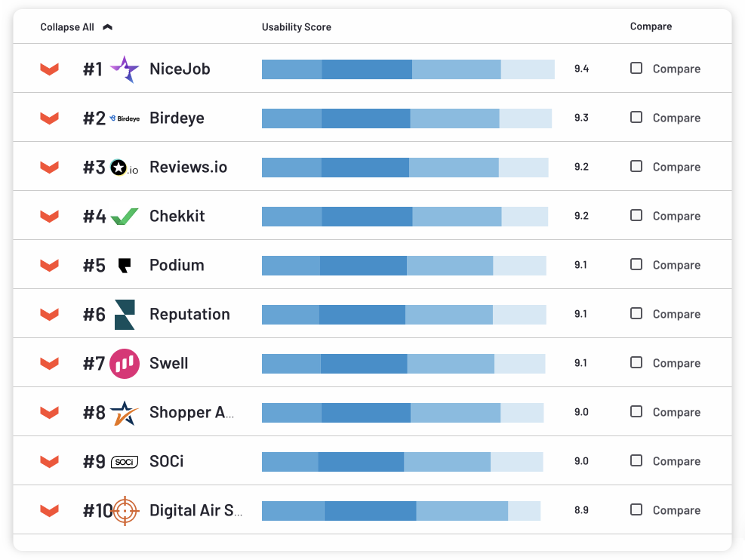This screenshot has height=560, width=745.
Task: Click the NiceJob star logo icon
Action: [125, 69]
